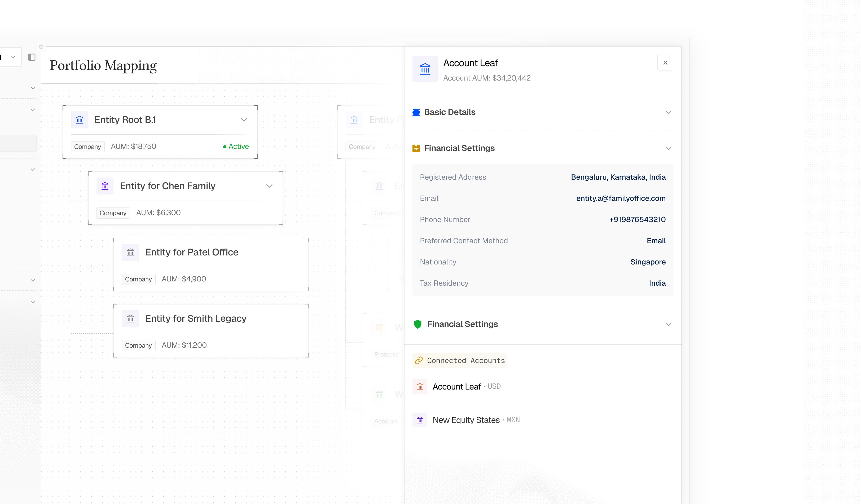Click the AUM: $11,200 value

tap(184, 345)
